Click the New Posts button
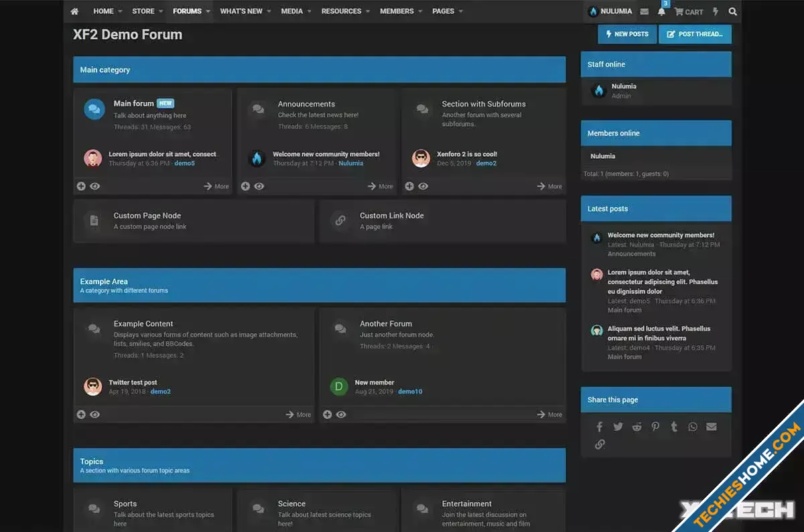Viewport: 804px width, 532px height. [x=626, y=34]
